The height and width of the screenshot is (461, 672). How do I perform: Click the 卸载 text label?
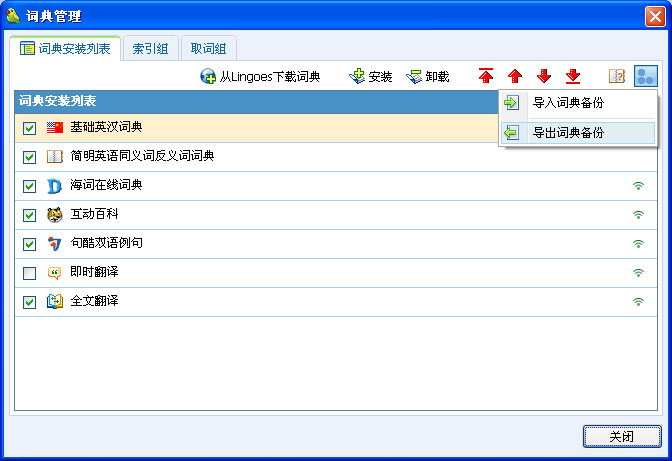coord(437,77)
